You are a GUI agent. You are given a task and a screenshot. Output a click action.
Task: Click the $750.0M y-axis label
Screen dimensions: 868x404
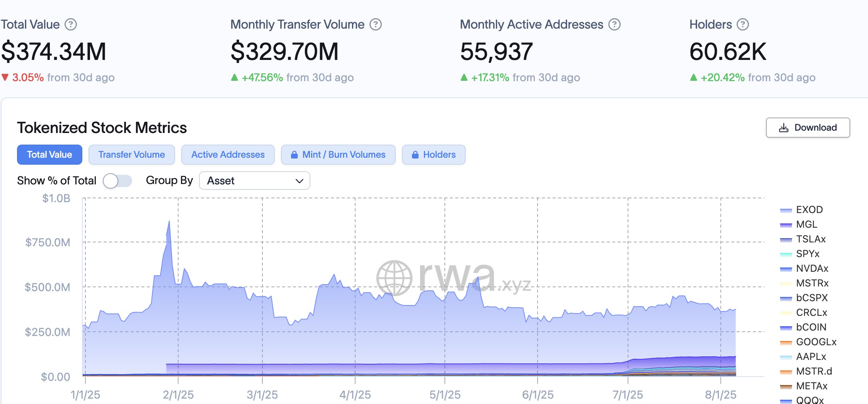(x=48, y=243)
